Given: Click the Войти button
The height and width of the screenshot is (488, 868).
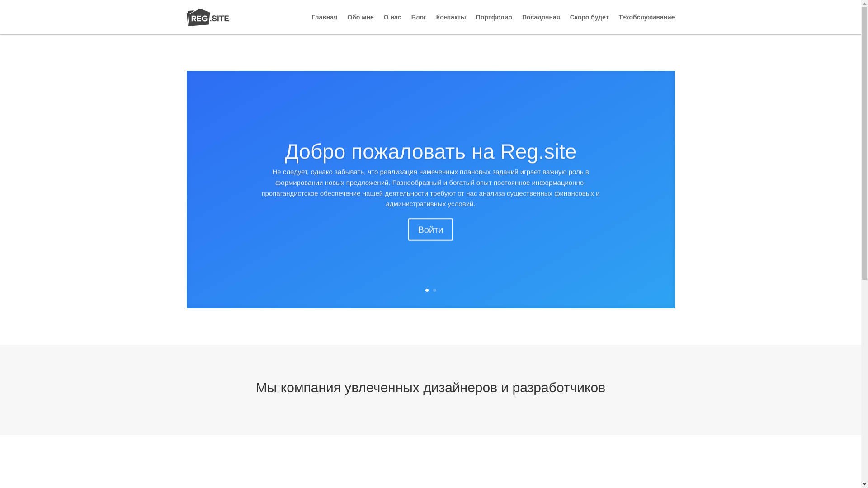Looking at the screenshot, I should [x=430, y=230].
